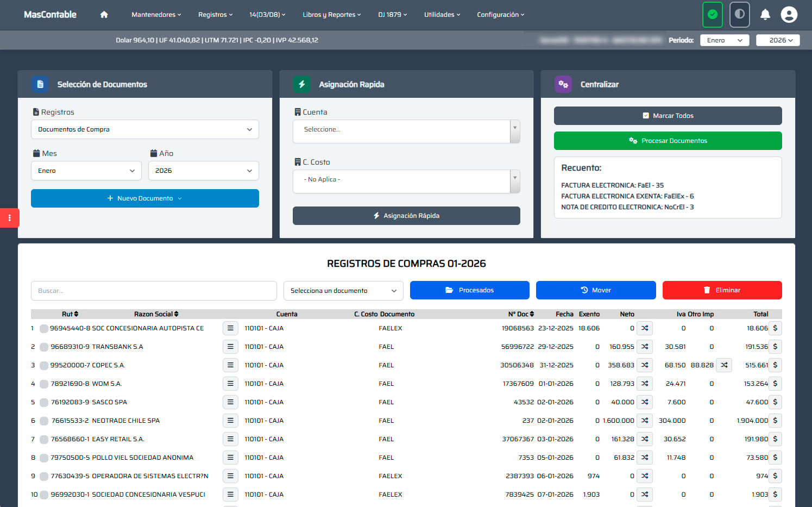
Task: Open row menu for COPEC S.A.
Action: tap(230, 365)
